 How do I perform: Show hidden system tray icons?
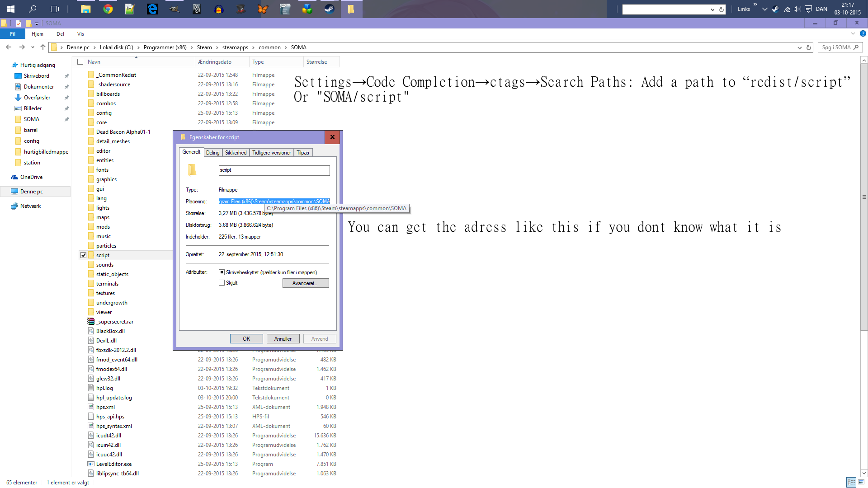click(765, 9)
